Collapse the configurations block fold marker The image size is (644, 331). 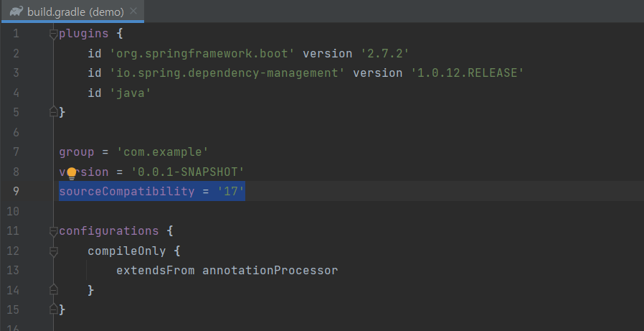pyautogui.click(x=53, y=231)
